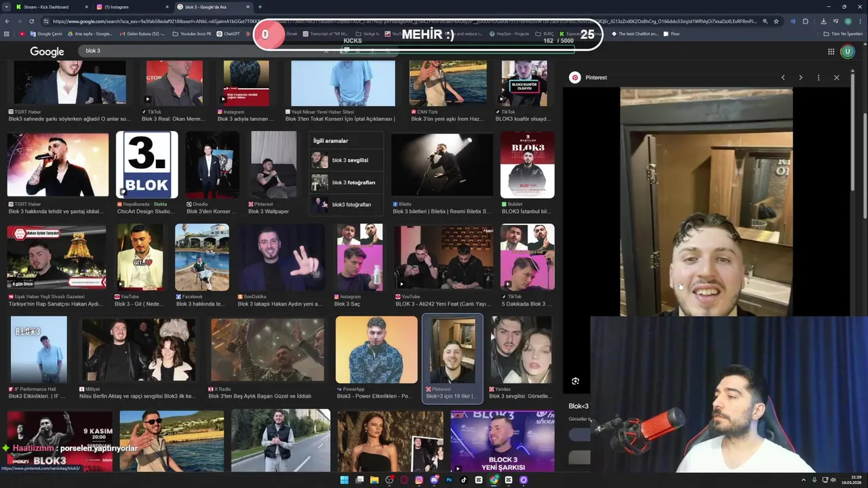This screenshot has height=488, width=868.
Task: Click the large Pinterest preview image
Action: (x=706, y=202)
